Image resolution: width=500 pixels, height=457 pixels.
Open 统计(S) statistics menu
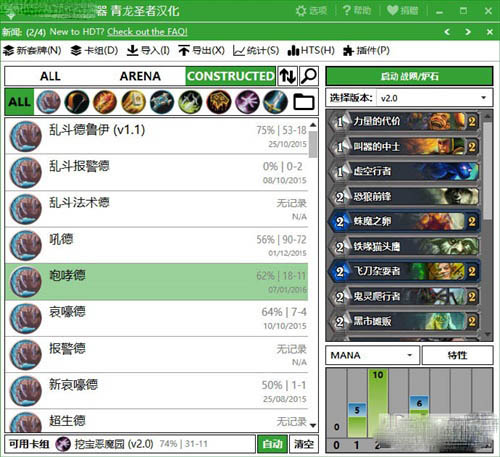point(256,51)
